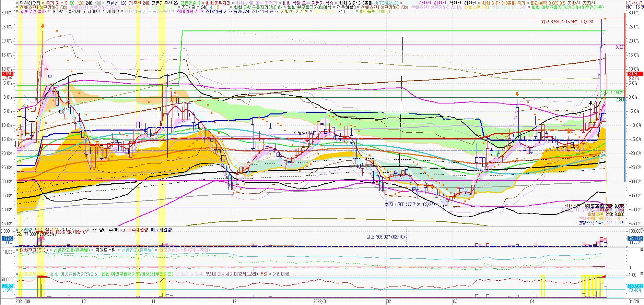Click the 대차잔고(주수) indicator marker square
The width and height of the screenshot is (644, 305).
point(17,251)
